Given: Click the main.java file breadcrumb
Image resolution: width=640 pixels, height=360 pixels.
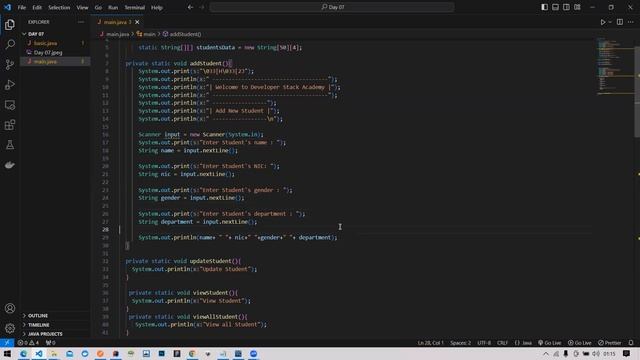Looking at the screenshot, I should pos(115,34).
